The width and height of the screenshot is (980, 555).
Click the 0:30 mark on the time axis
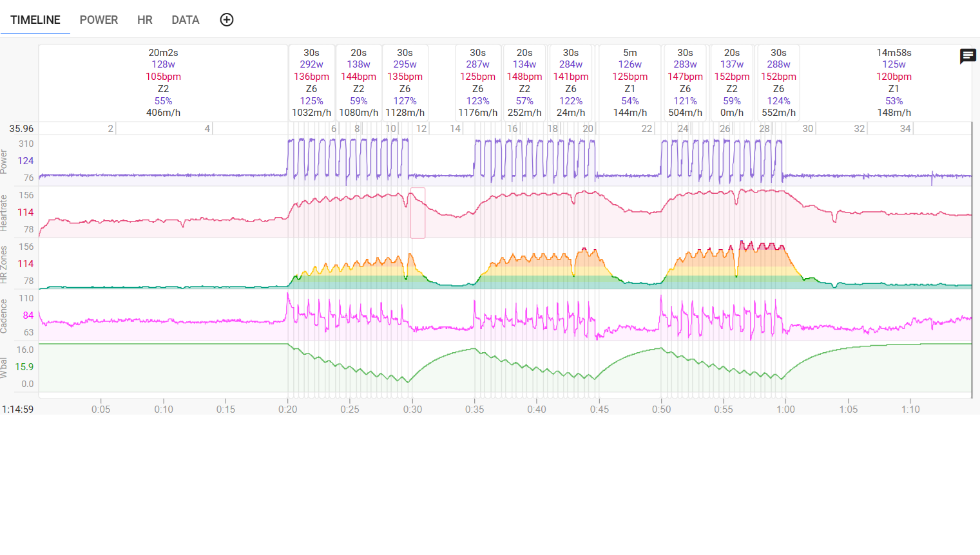[x=412, y=409]
